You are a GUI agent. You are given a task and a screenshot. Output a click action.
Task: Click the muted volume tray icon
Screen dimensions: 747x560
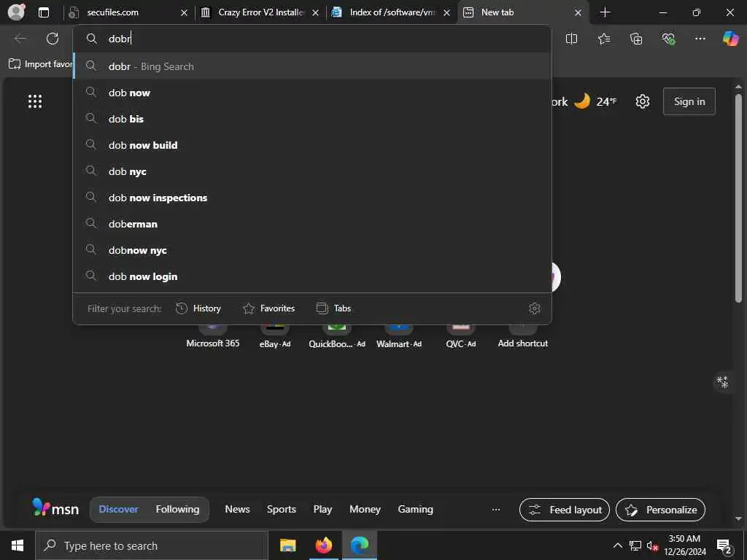[x=652, y=545]
